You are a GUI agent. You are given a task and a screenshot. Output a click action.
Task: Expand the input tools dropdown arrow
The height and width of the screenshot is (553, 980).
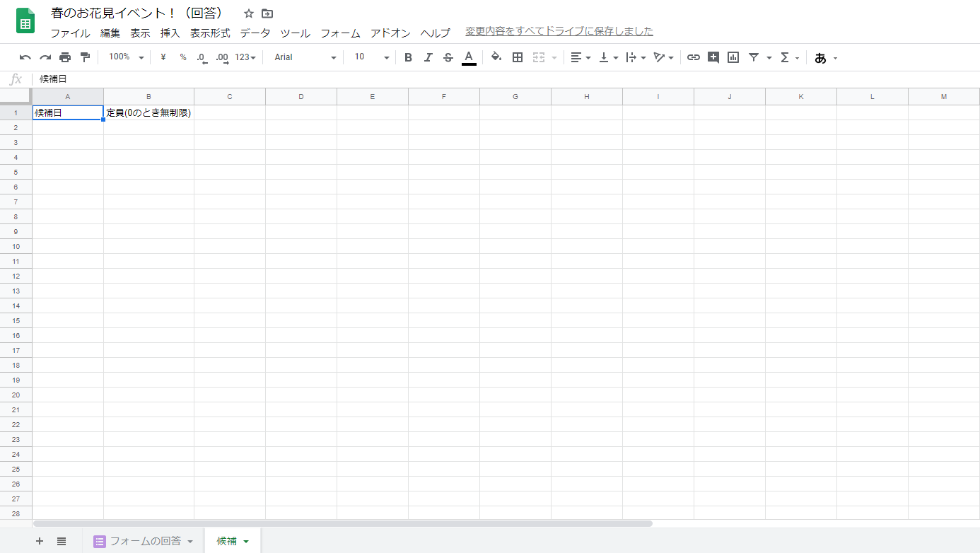point(835,58)
